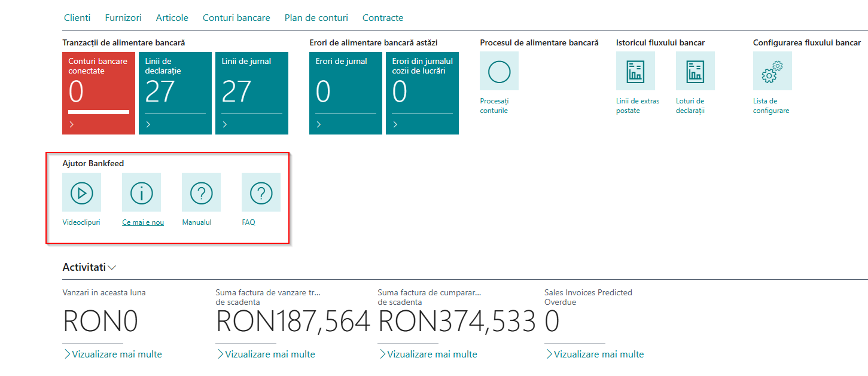This screenshot has width=868, height=376.
Task: Expand Vizualizare mai multe under Vanzari in aceasta luna
Action: click(x=112, y=354)
